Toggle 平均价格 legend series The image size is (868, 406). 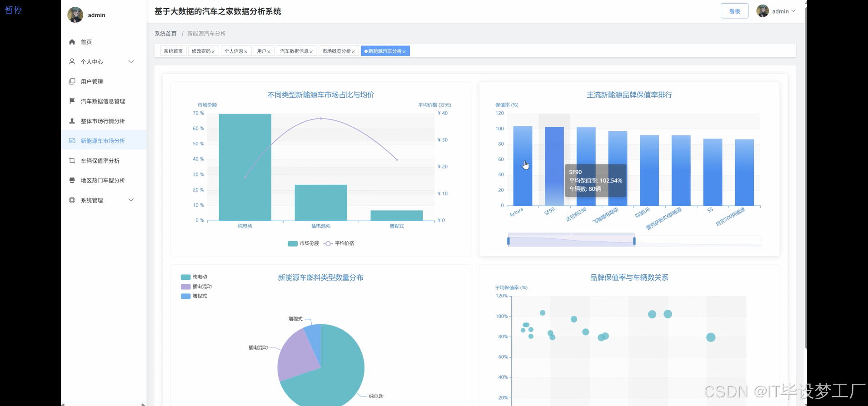(x=339, y=243)
